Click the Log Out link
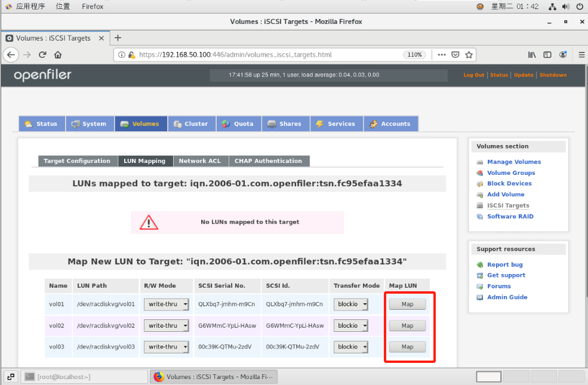Viewport: 588px width, 385px height. point(473,75)
